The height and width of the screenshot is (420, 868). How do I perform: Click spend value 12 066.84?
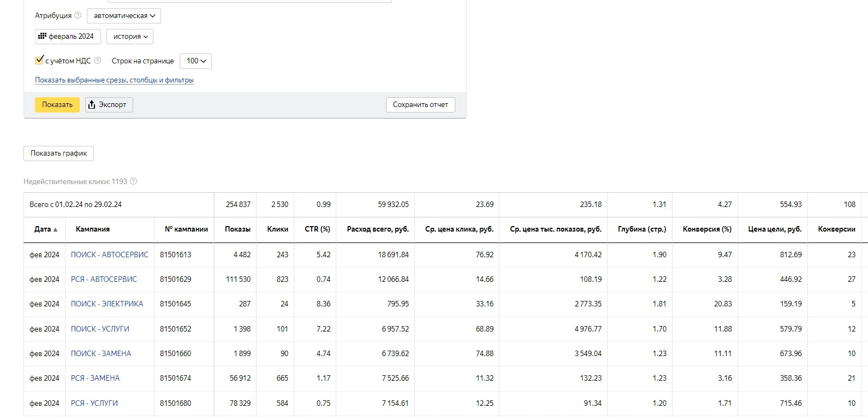393,279
